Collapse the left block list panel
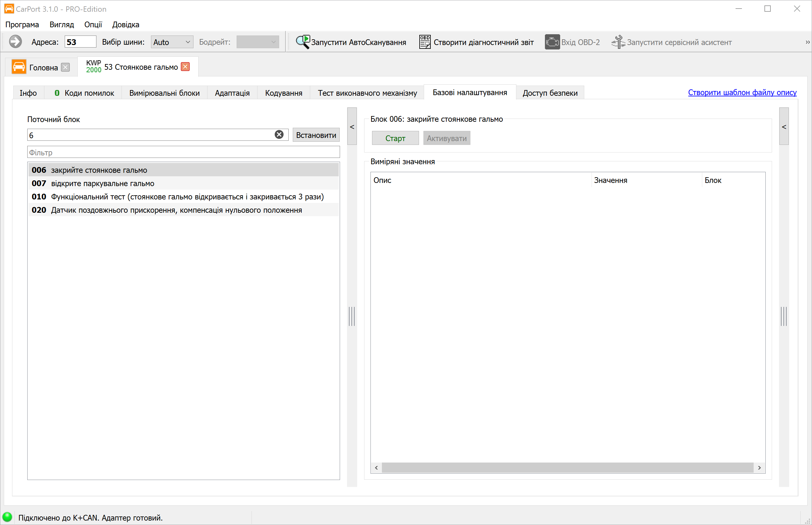This screenshot has height=525, width=812. [x=352, y=126]
